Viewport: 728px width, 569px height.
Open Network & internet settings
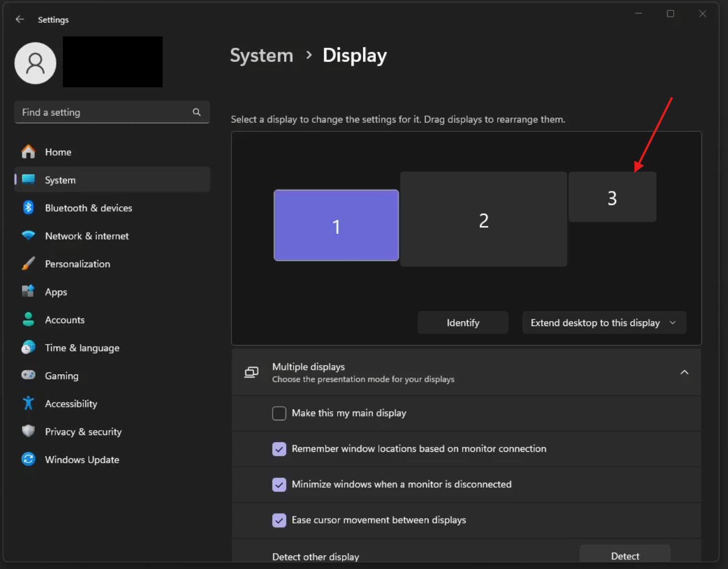(x=87, y=236)
